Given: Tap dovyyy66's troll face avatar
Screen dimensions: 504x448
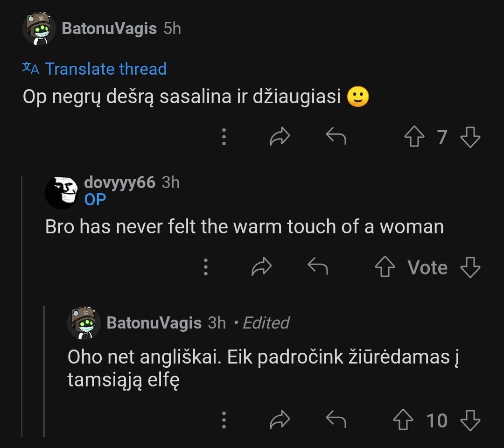Looking at the screenshot, I should click(62, 192).
